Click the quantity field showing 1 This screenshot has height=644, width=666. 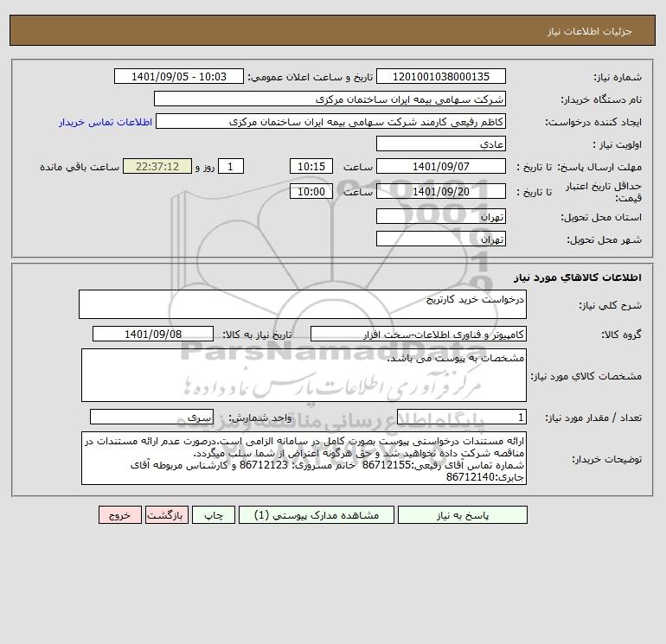(x=462, y=417)
